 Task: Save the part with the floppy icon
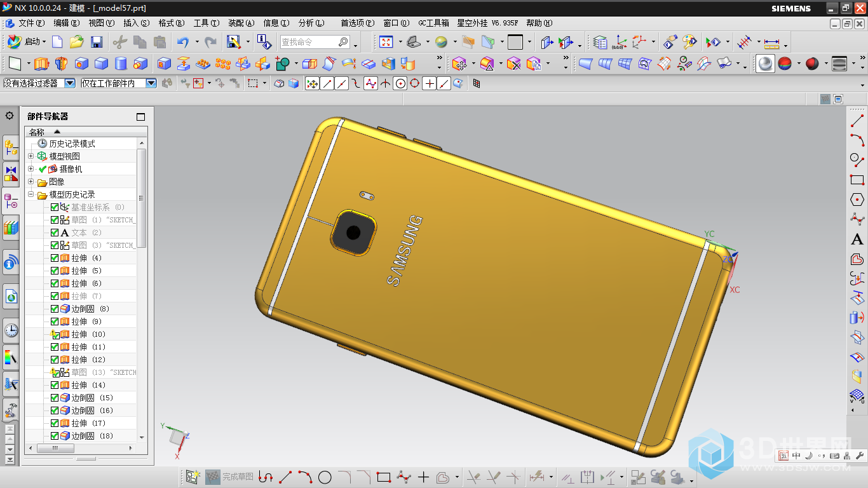(97, 42)
